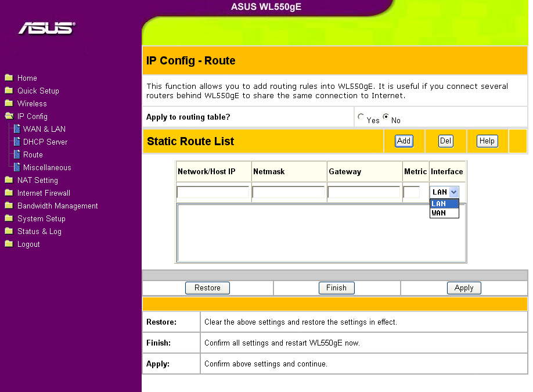The width and height of the screenshot is (533, 392).
Task: Click the Del button for static routes
Action: coord(445,141)
